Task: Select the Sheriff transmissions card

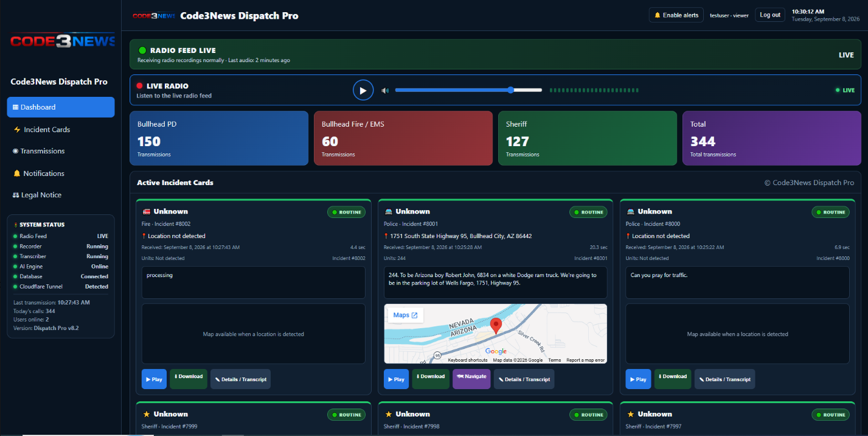Action: [x=588, y=138]
